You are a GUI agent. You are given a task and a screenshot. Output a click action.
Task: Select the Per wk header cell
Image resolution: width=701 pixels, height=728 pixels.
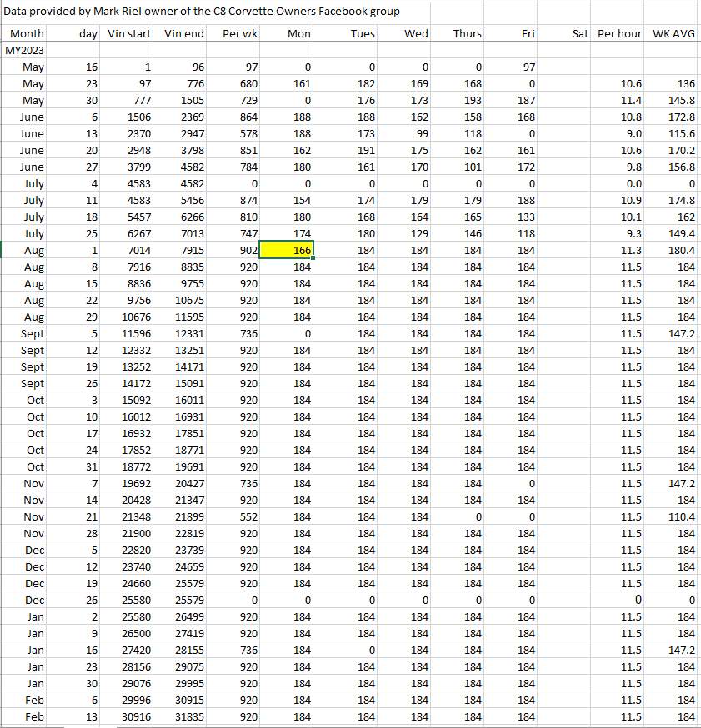240,33
